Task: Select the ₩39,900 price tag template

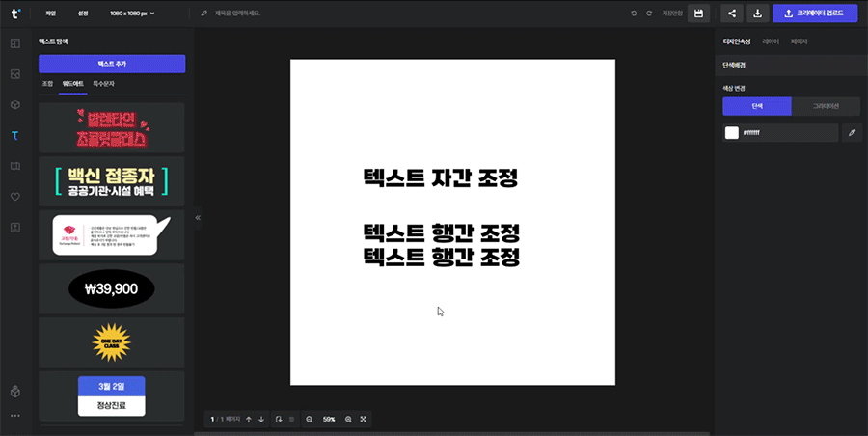Action: coord(112,288)
